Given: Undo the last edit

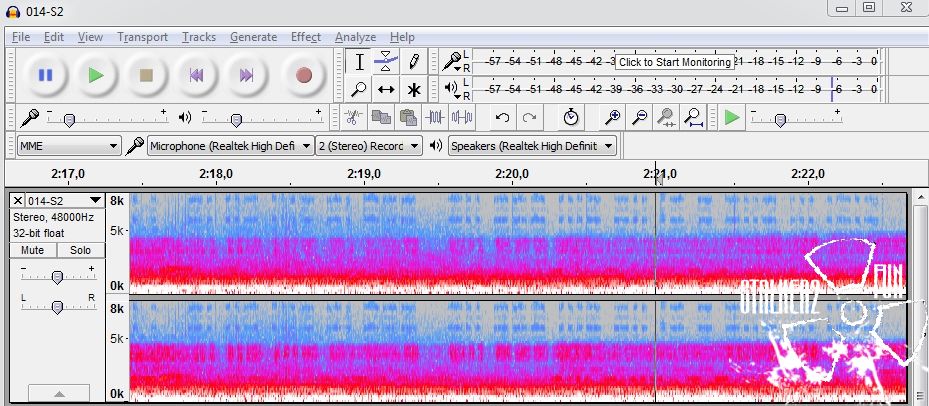Looking at the screenshot, I should 502,117.
